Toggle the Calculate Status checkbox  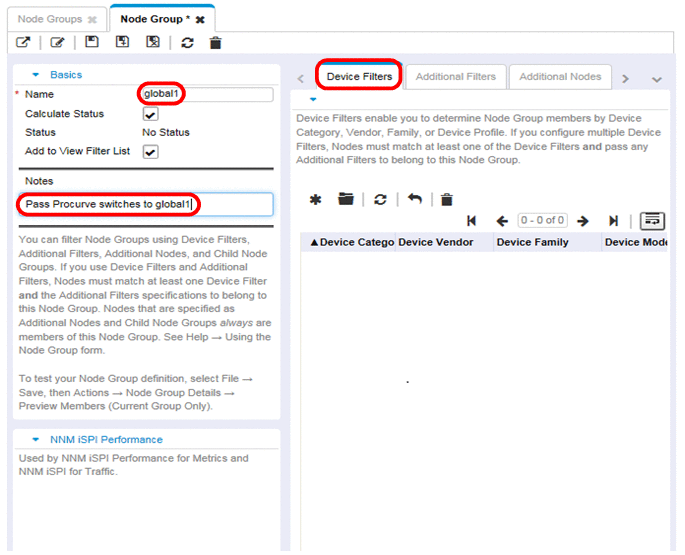[x=151, y=114]
